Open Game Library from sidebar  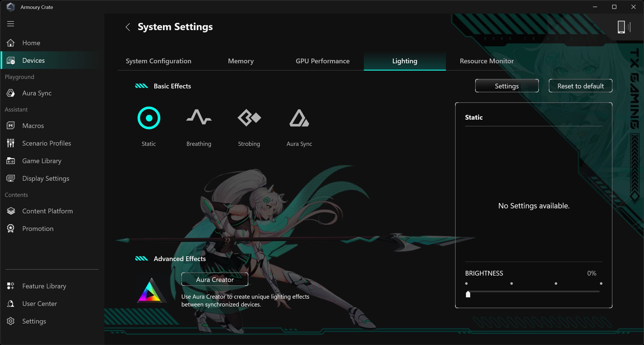[x=42, y=161]
